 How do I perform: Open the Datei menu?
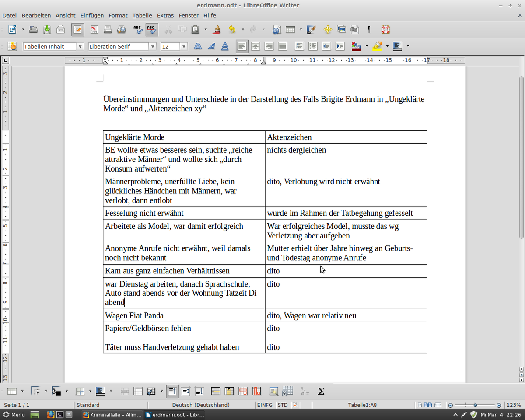click(x=10, y=15)
